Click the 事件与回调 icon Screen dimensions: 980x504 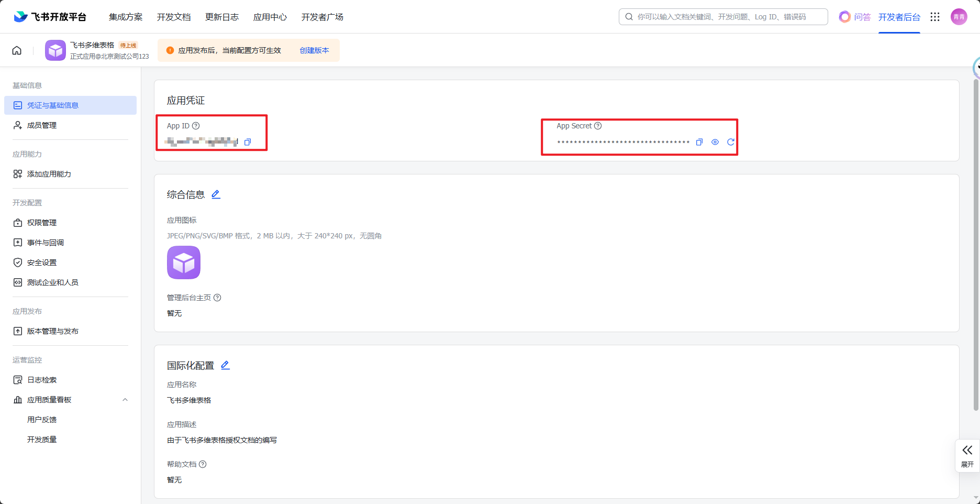coord(18,243)
